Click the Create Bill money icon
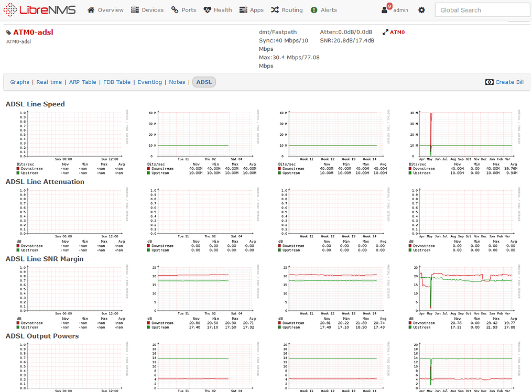The image size is (532, 392). point(489,82)
